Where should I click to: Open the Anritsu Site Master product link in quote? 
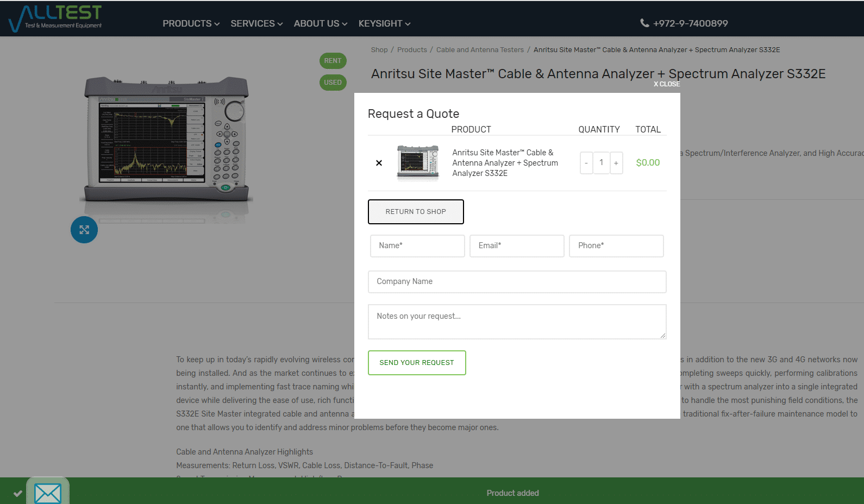pos(505,163)
